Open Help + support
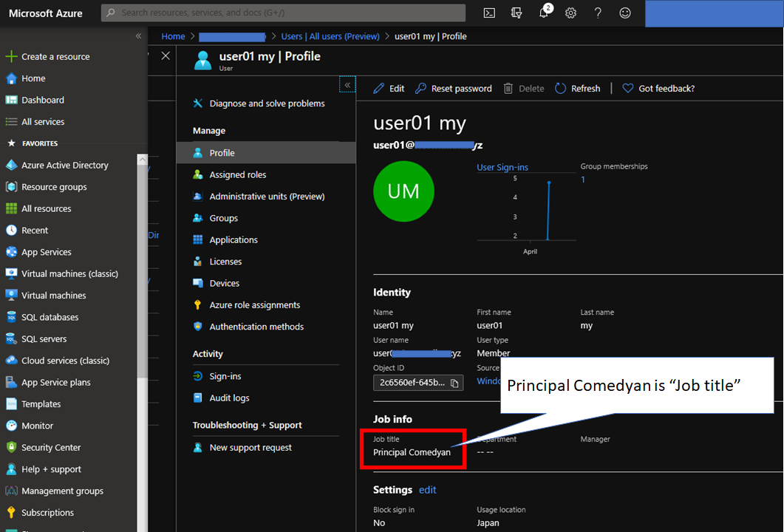Image resolution: width=784 pixels, height=532 pixels. click(43, 469)
